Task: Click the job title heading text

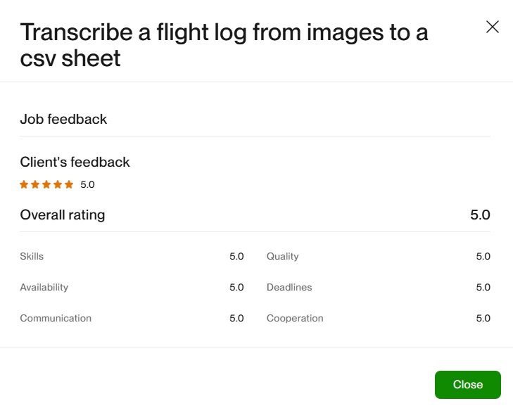Action: [224, 44]
